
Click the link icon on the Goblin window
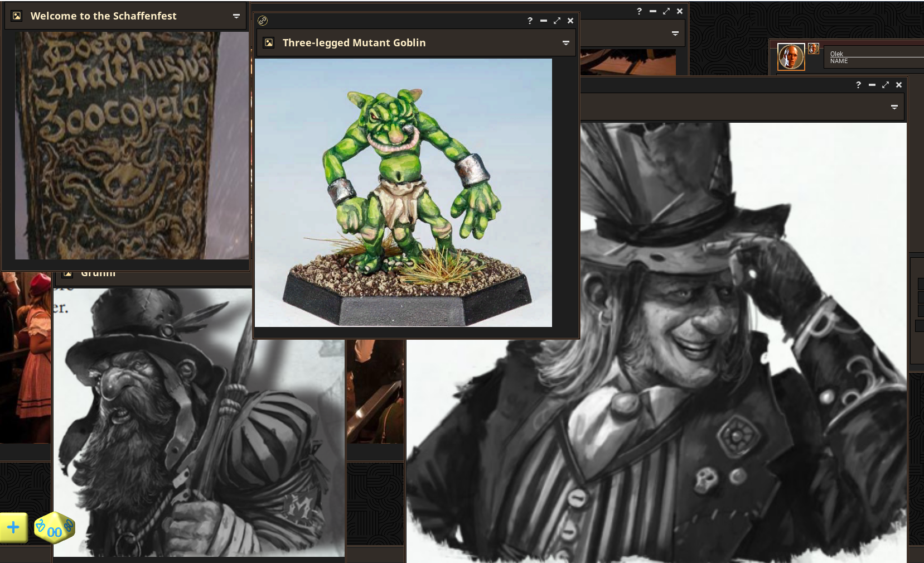(263, 21)
